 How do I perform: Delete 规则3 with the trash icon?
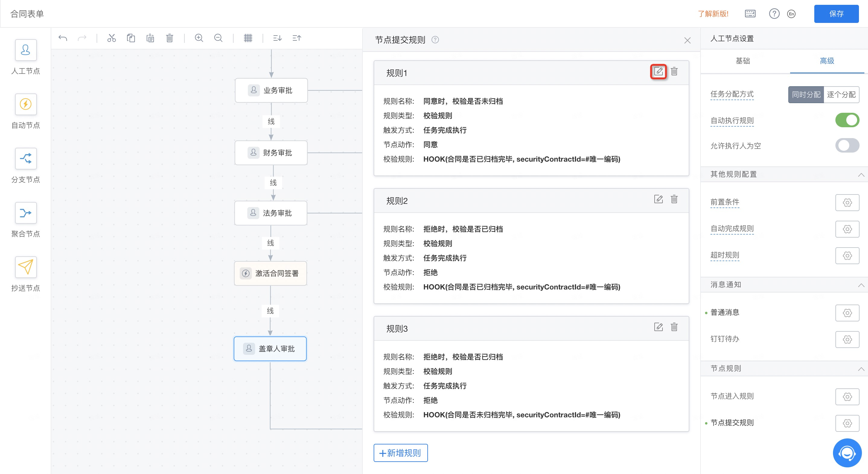(674, 327)
